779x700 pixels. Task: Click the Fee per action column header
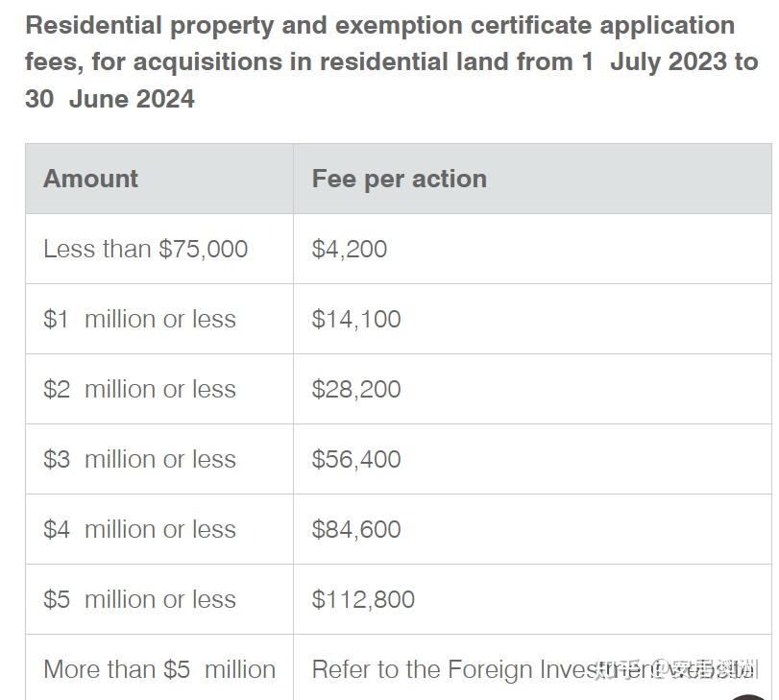399,179
